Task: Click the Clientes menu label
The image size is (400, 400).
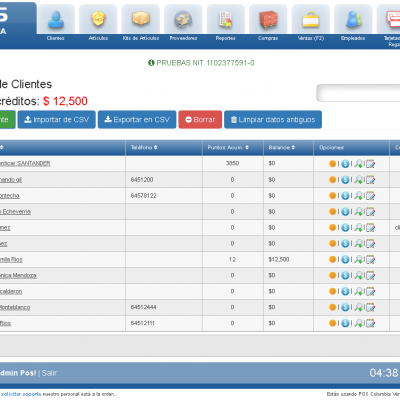Action: [56, 38]
